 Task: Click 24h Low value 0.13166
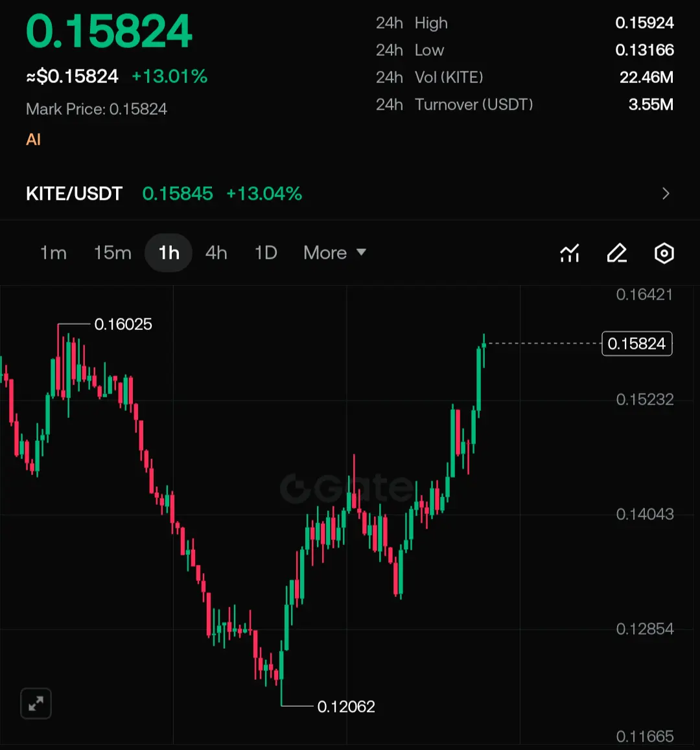644,50
